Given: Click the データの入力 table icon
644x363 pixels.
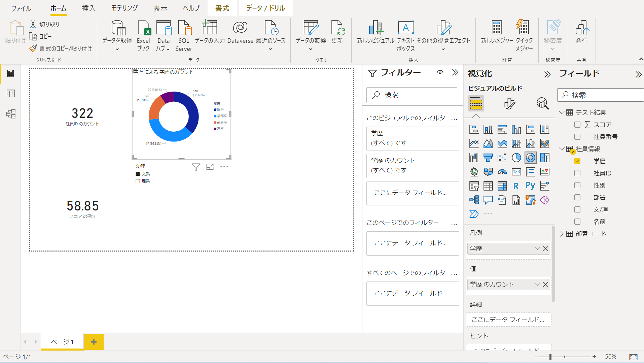Looking at the screenshot, I should [209, 27].
